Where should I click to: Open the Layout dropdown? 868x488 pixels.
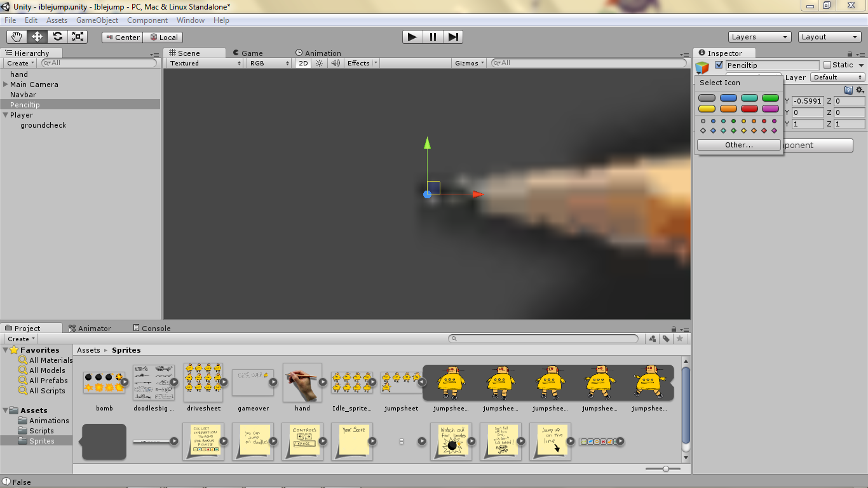829,36
